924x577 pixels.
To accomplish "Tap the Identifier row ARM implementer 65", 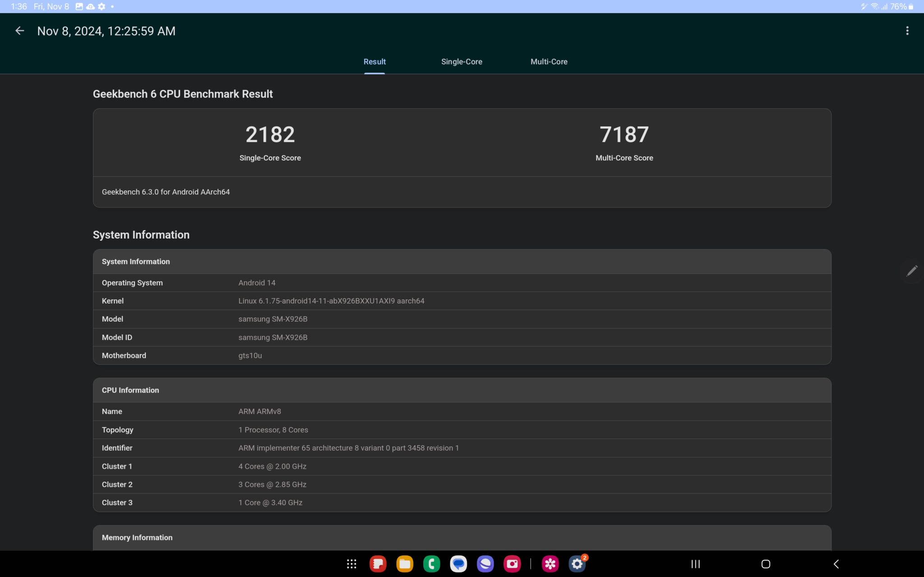I will point(462,448).
